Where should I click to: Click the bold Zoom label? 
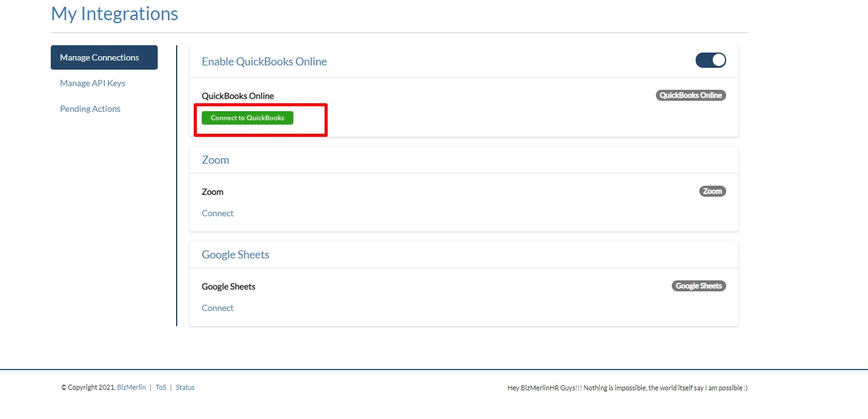213,192
